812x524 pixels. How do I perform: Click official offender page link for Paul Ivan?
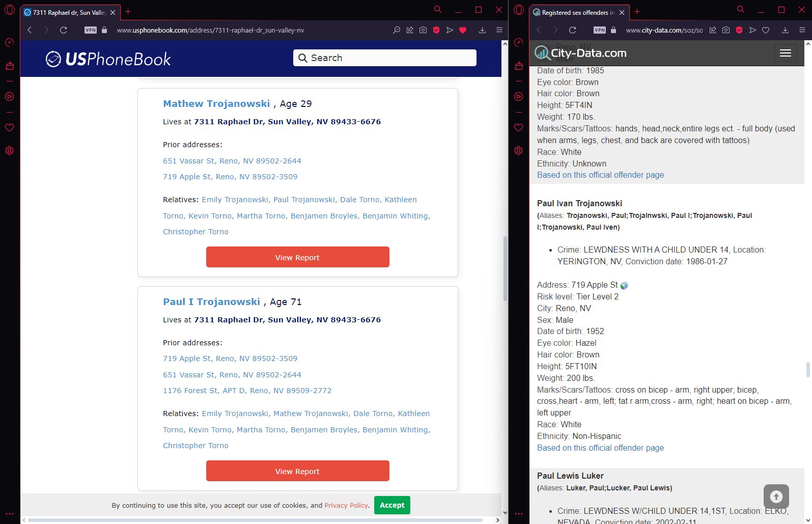click(600, 448)
